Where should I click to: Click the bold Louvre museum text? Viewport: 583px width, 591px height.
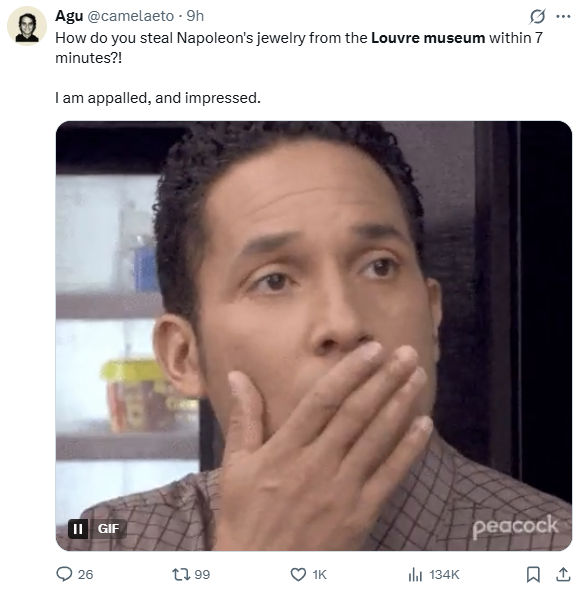pyautogui.click(x=428, y=38)
